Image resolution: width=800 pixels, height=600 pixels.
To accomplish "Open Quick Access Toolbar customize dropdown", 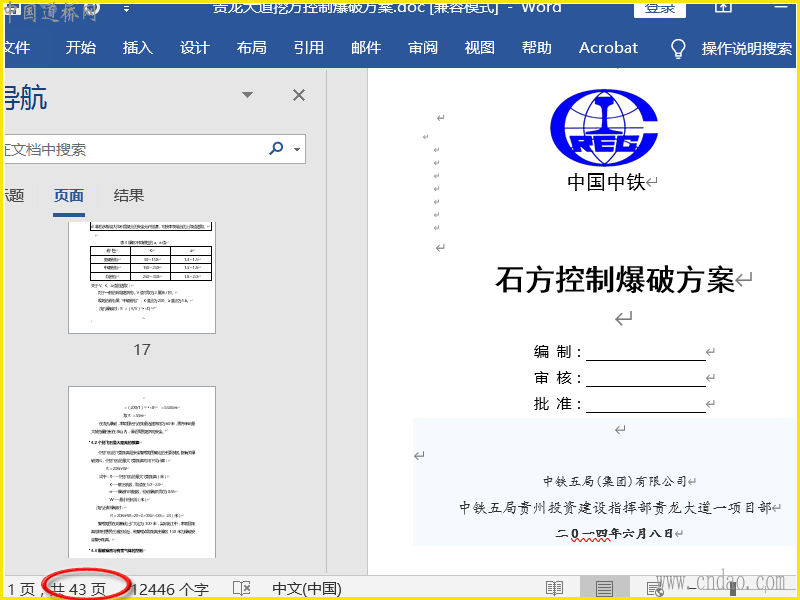I will [127, 9].
